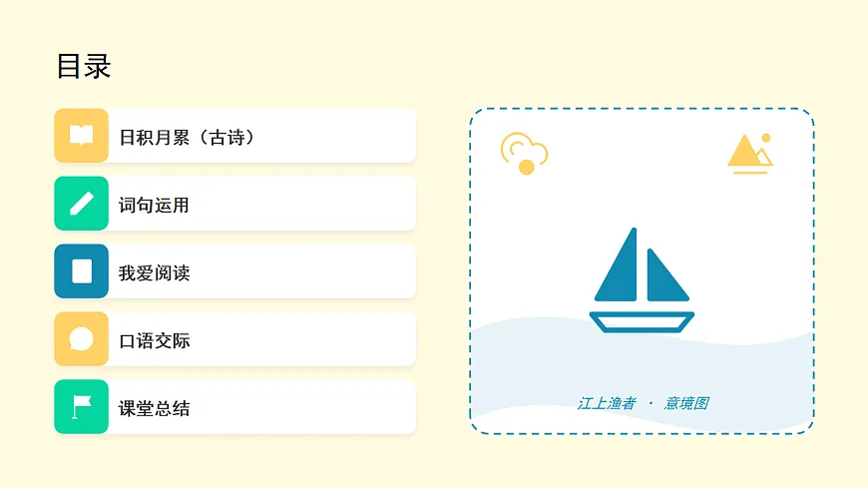Click the 江上渔者 caption text
Screen dimensions: 868x488
click(606, 403)
